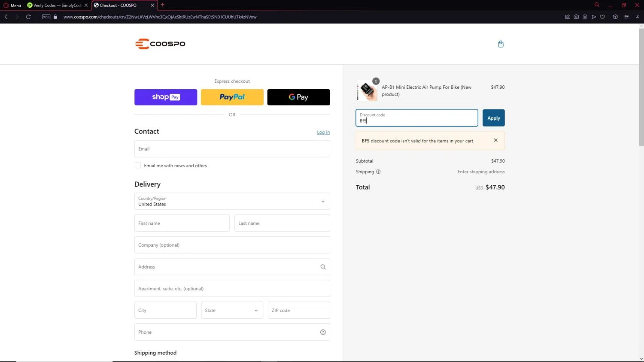This screenshot has width=644, height=362.
Task: Pay with Shop Pay
Action: click(166, 97)
